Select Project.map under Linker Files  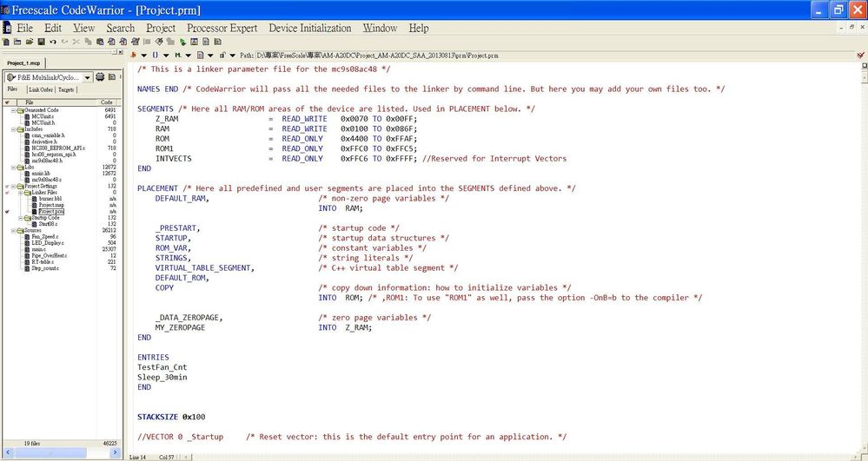coord(51,205)
